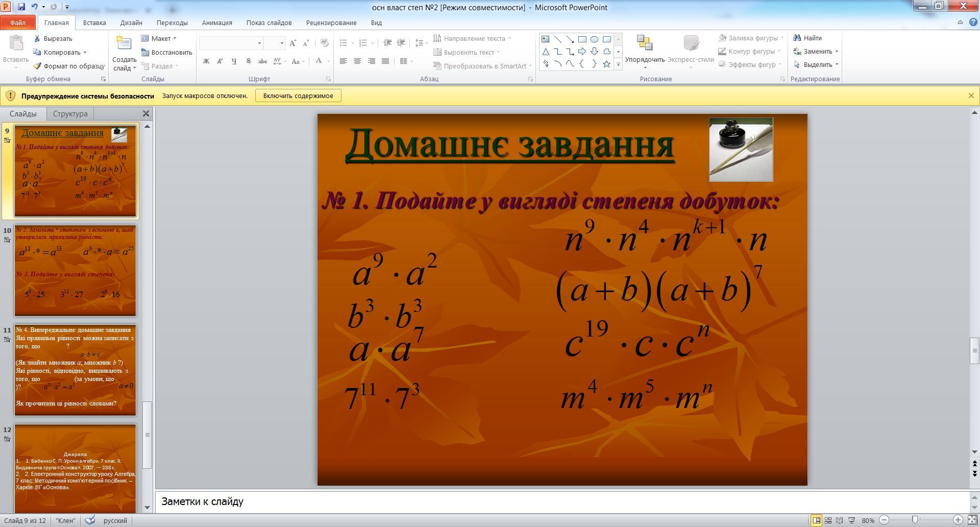The height and width of the screenshot is (527, 980).
Task: Click the zoom in plus icon
Action: [x=958, y=520]
